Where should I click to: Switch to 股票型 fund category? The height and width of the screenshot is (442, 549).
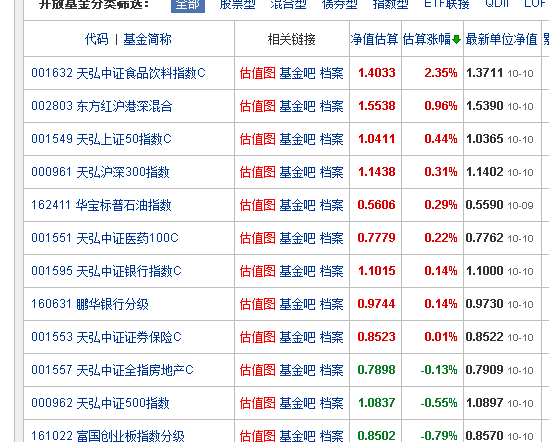pos(237,4)
